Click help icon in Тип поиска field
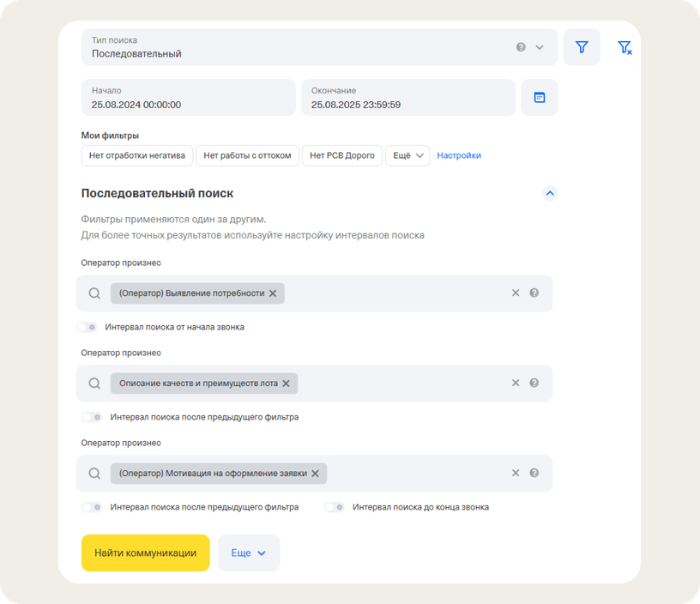 pyautogui.click(x=521, y=47)
